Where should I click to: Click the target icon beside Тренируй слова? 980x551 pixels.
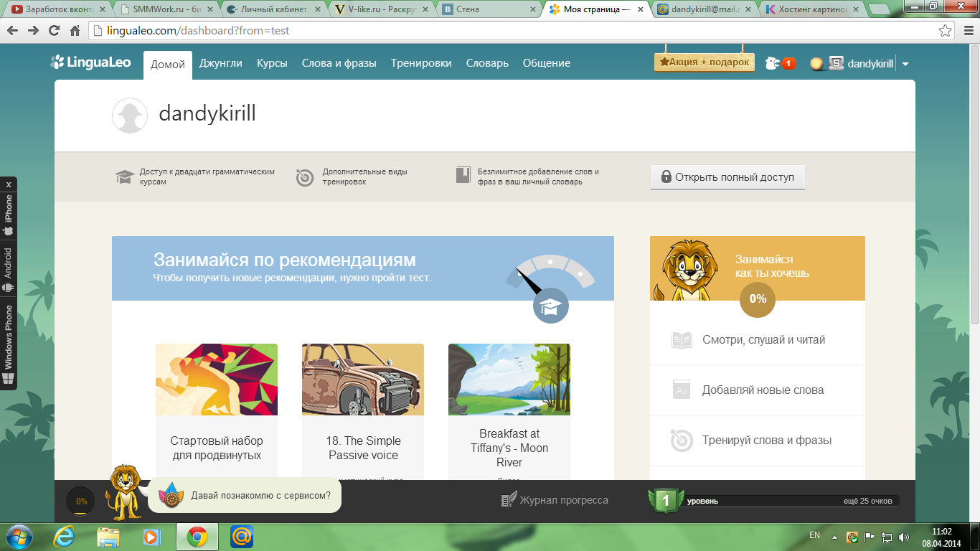point(682,441)
